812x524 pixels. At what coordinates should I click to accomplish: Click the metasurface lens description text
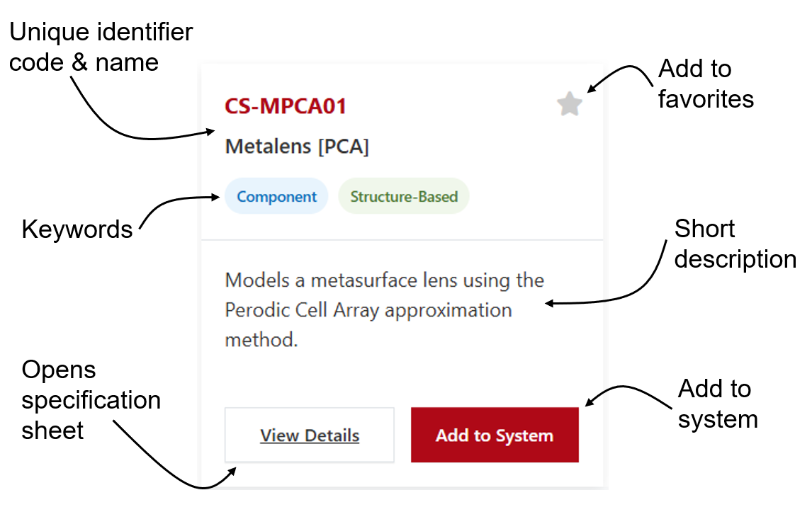click(384, 310)
